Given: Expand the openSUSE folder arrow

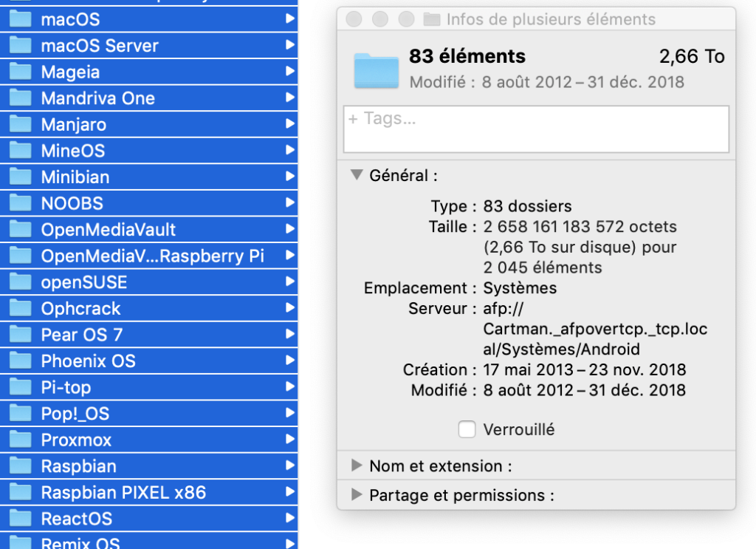Looking at the screenshot, I should pyautogui.click(x=289, y=282).
